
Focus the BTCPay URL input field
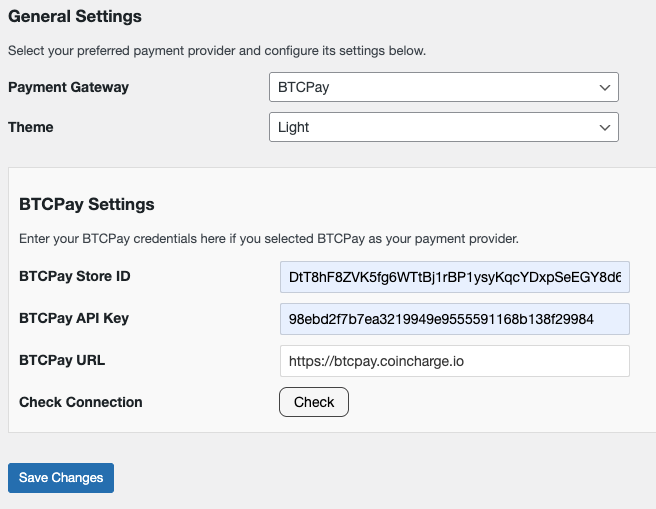455,361
